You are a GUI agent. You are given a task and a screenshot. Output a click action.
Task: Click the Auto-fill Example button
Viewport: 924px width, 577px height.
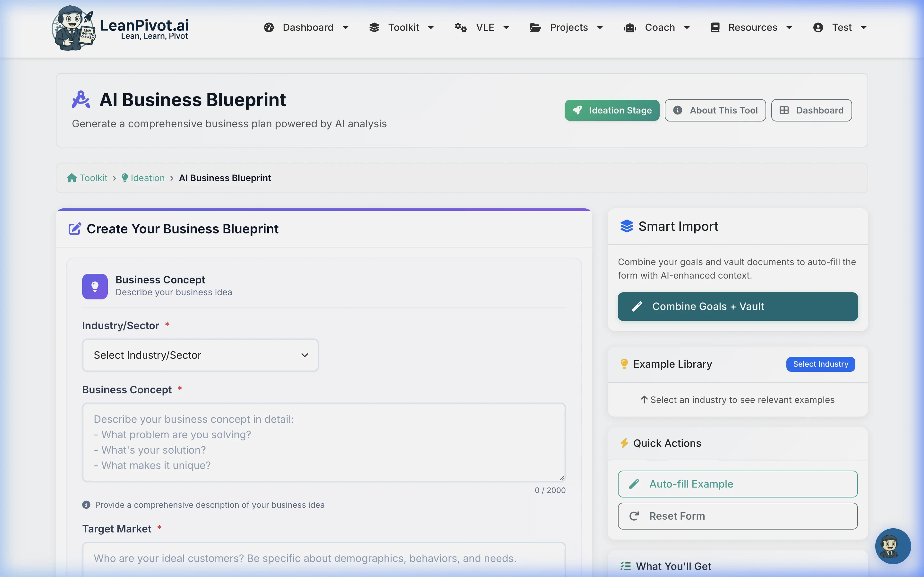pos(737,484)
